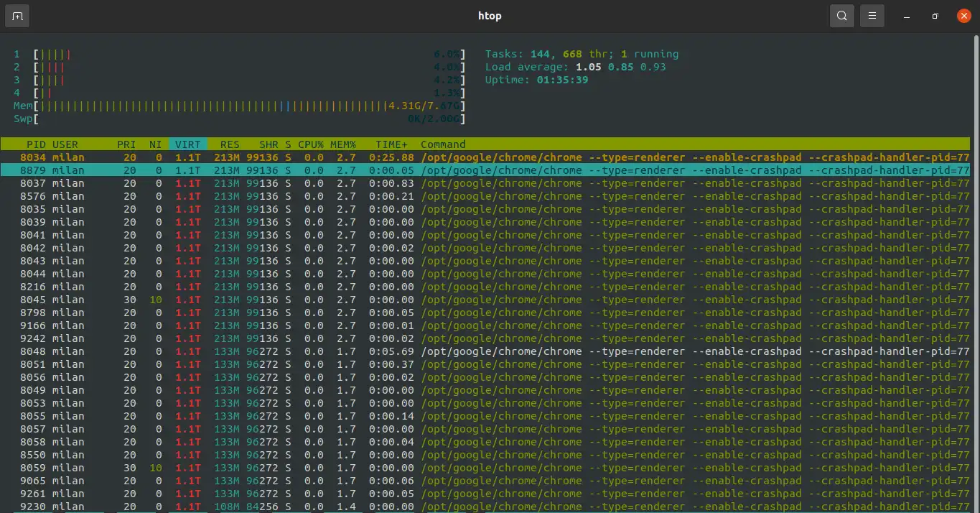The width and height of the screenshot is (980, 513).
Task: Select process row PID 8049
Action: click(x=485, y=390)
